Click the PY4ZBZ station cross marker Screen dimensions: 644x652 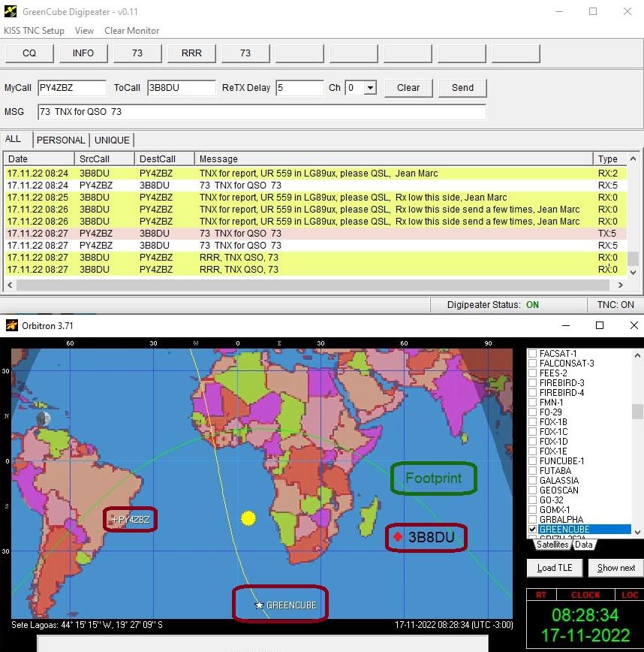(x=114, y=519)
